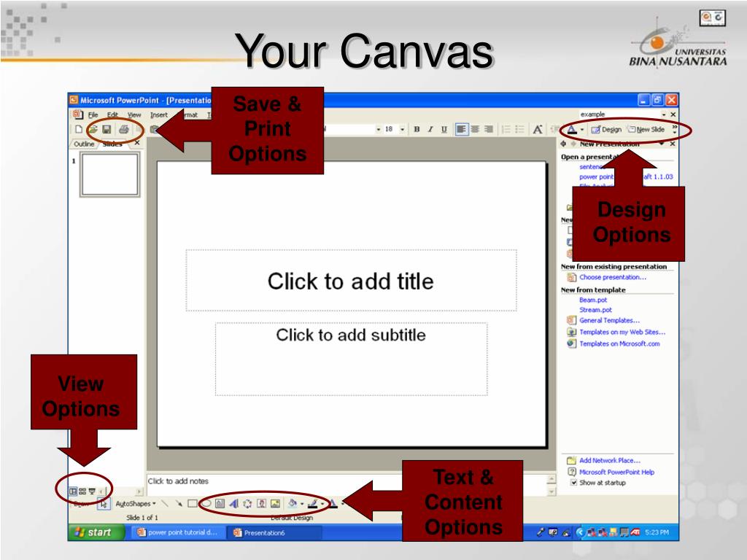The height and width of the screenshot is (560, 747).
Task: Open the Insert menu
Action: (x=159, y=114)
